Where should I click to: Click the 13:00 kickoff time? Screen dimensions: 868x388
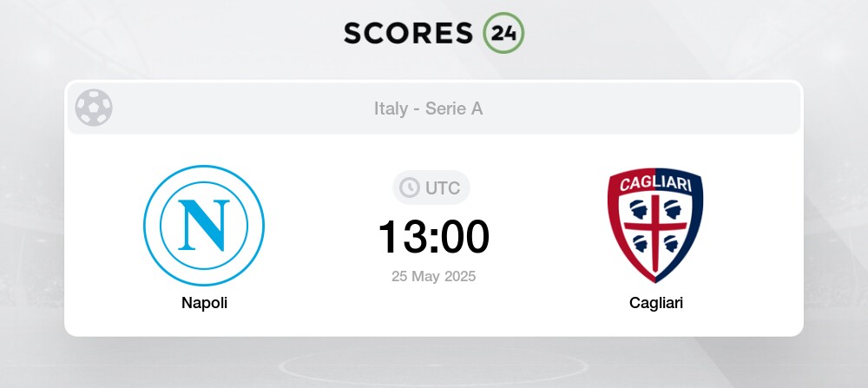[433, 237]
